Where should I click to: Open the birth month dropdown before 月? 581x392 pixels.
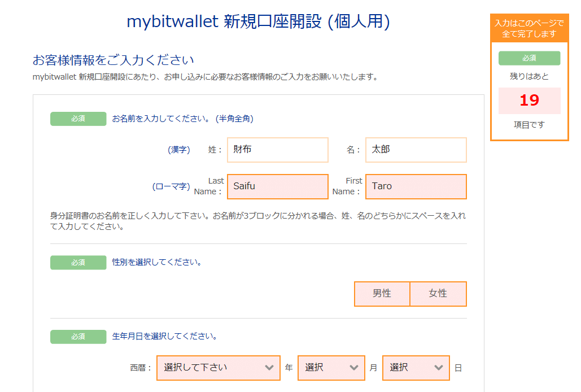331,368
